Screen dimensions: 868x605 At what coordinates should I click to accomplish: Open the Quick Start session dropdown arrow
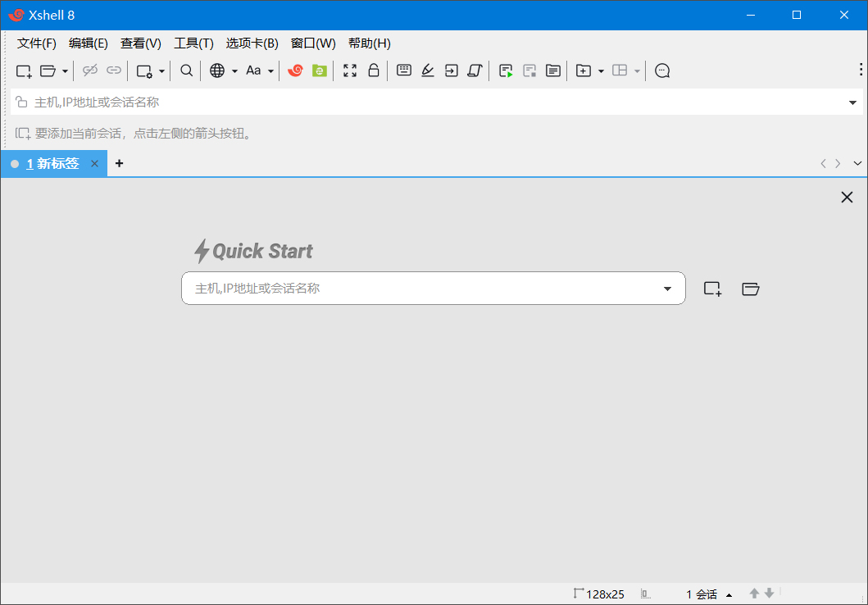[x=666, y=288]
